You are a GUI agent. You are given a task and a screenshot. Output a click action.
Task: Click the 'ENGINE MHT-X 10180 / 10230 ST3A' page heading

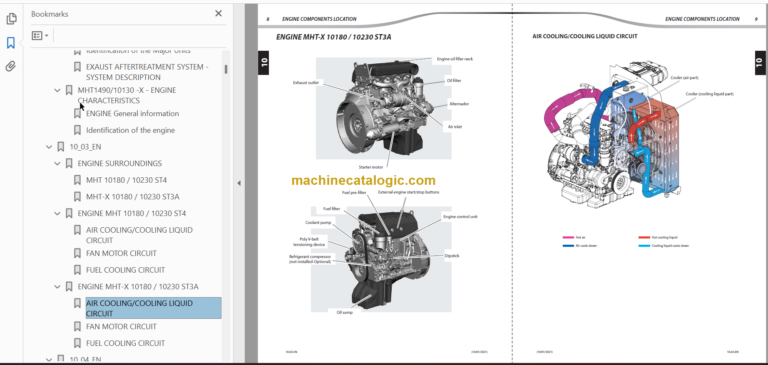pos(334,37)
